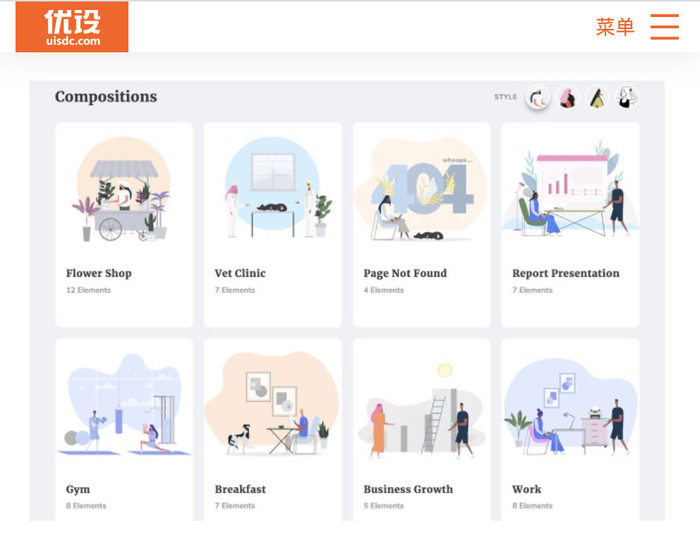Click the Business Growth title text
Viewport: 700px width, 552px height.
(x=408, y=489)
